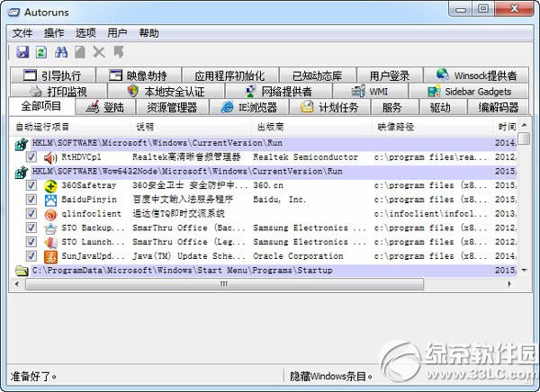Click the STO Backup entry icon
Viewport: 540px width, 392px height.
(50, 228)
